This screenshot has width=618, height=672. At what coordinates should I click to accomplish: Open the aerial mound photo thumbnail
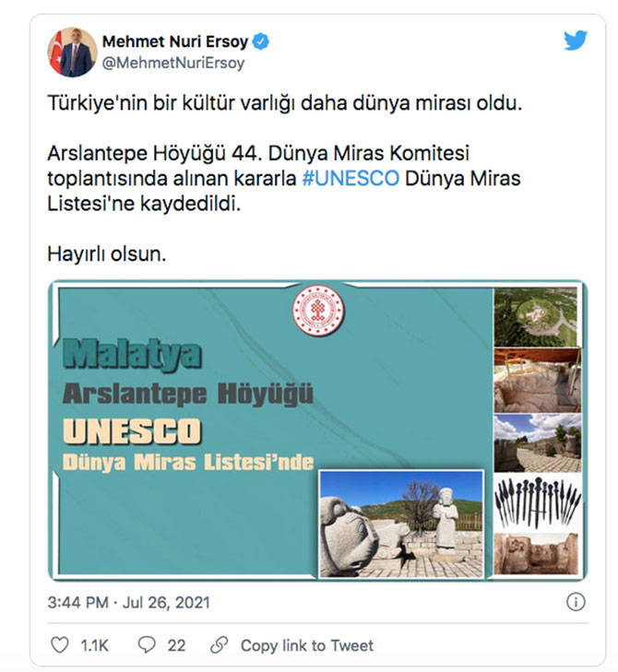tap(536, 317)
